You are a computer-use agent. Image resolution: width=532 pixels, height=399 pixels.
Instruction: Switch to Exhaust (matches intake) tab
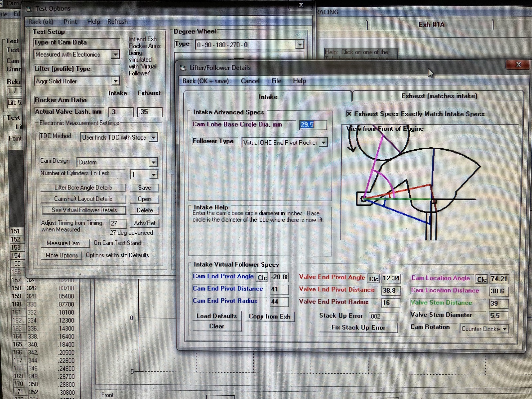439,96
